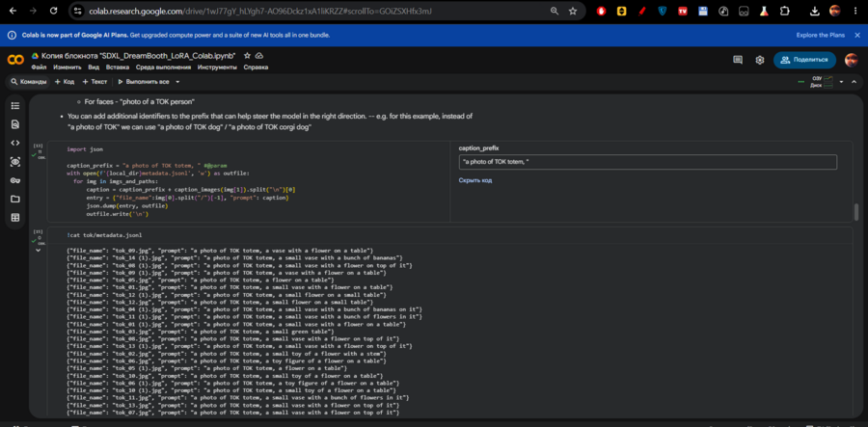Click the zoom magnifier in address bar
This screenshot has height=427, width=868.
tap(555, 11)
